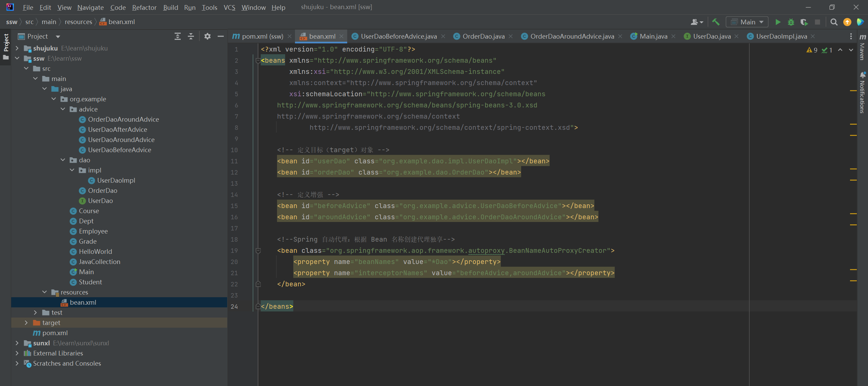Image resolution: width=868 pixels, height=386 pixels.
Task: Click the Build project hammer icon
Action: click(x=716, y=22)
